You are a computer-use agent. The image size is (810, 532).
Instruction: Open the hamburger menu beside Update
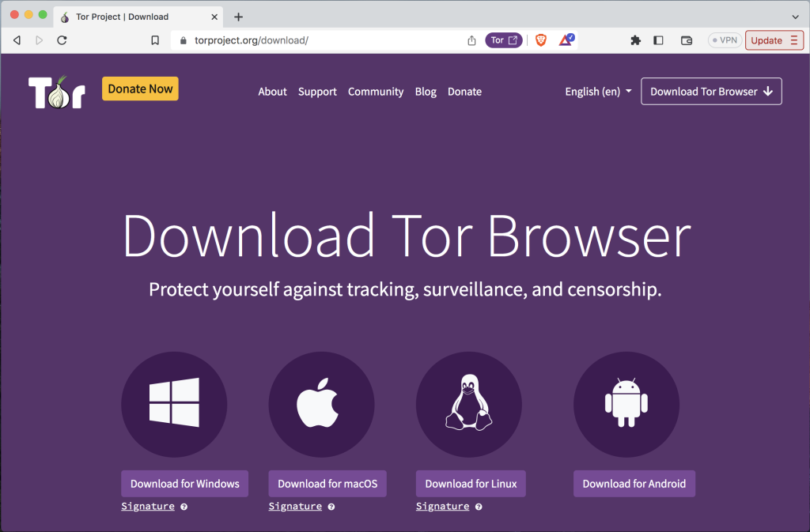pos(794,40)
